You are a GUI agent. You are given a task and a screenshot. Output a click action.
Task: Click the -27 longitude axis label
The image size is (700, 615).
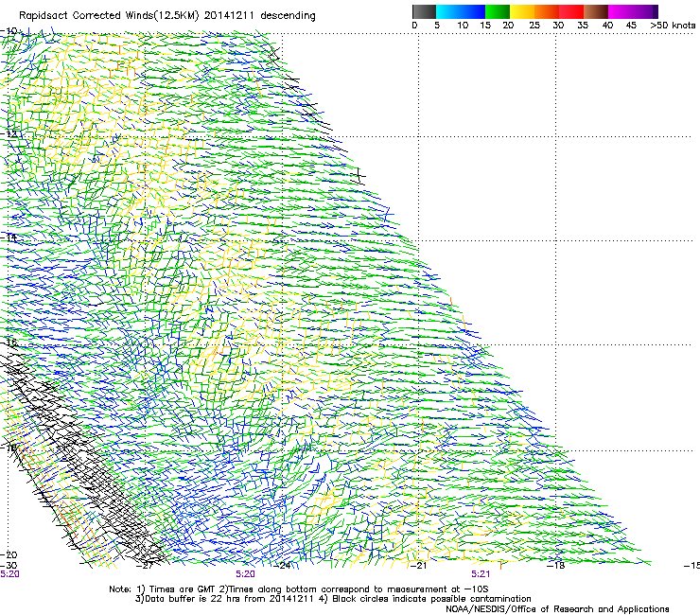[145, 566]
